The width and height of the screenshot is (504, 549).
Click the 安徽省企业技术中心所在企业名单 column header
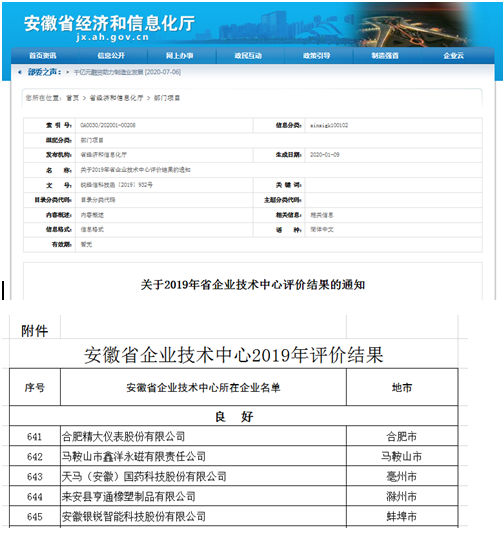point(203,388)
